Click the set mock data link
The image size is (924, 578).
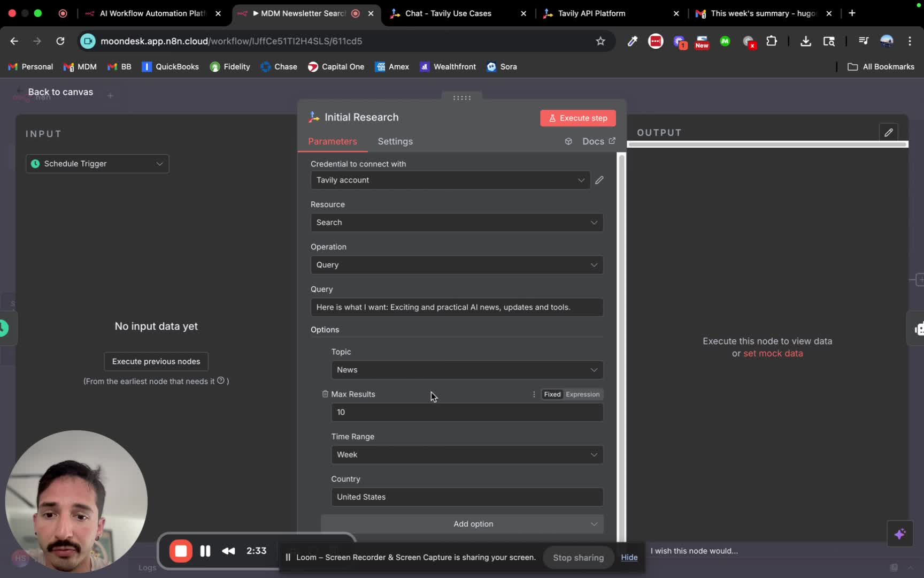click(x=773, y=353)
